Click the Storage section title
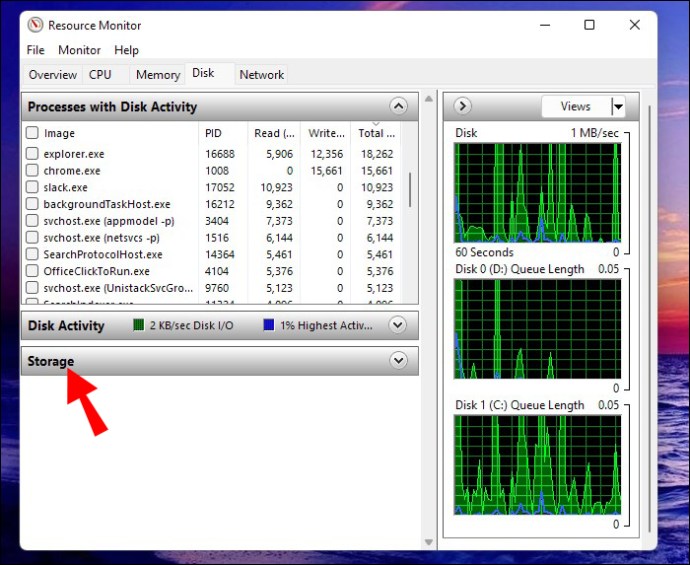 [51, 361]
